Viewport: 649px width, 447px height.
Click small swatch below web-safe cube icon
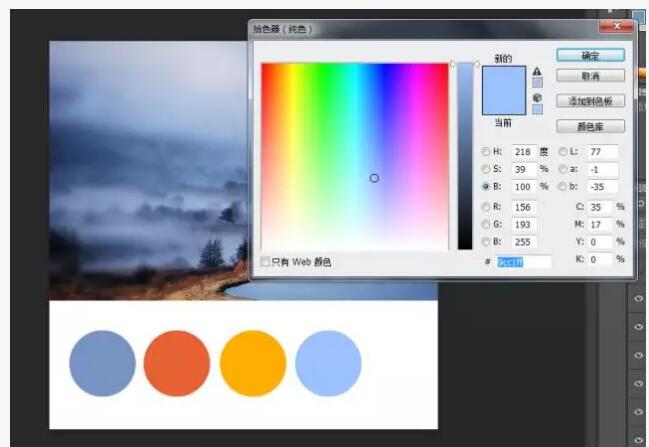click(x=537, y=109)
